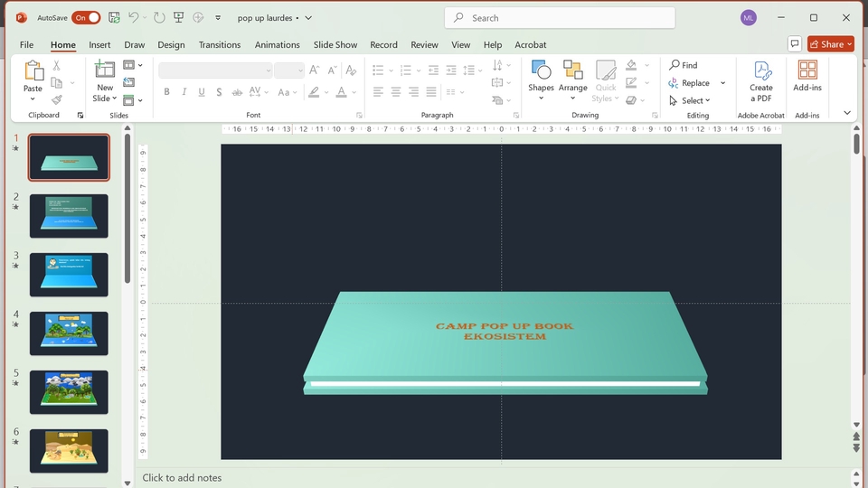Decrease list indent level

[x=433, y=70]
